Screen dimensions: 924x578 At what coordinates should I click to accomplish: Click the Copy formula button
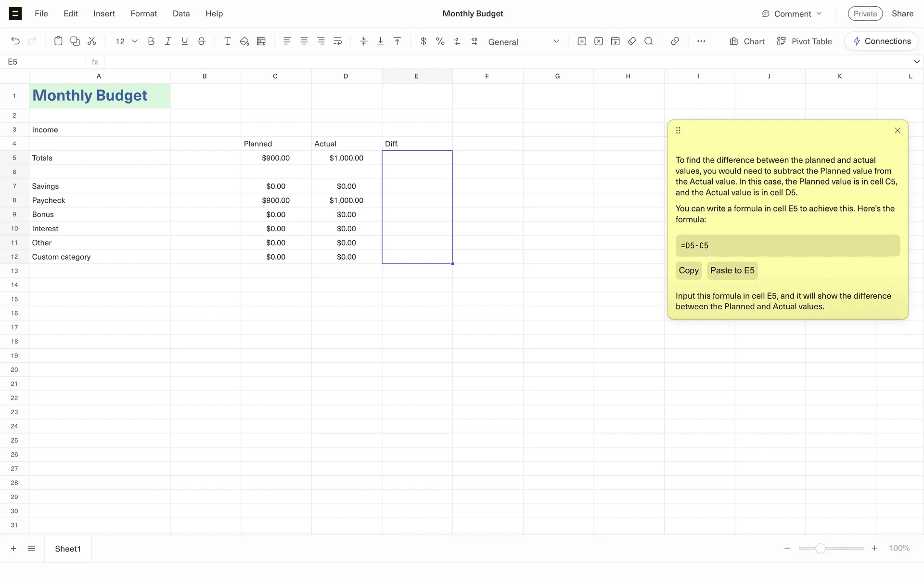(688, 271)
